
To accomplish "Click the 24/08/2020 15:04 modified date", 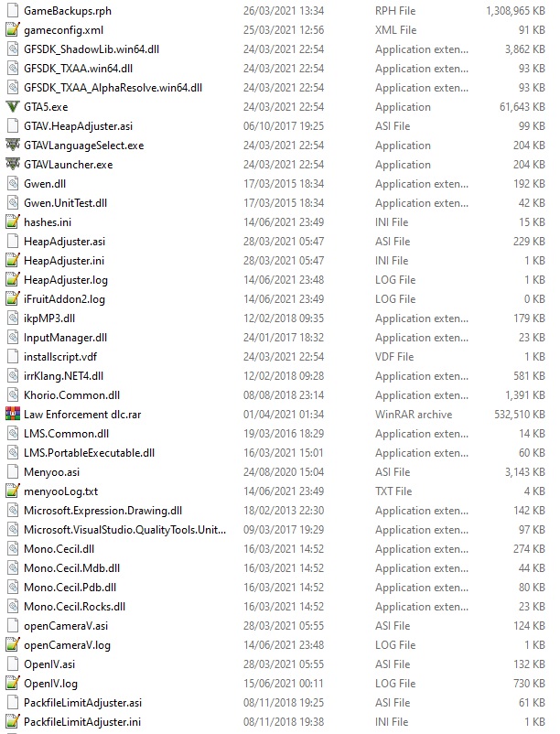I will 284,472.
